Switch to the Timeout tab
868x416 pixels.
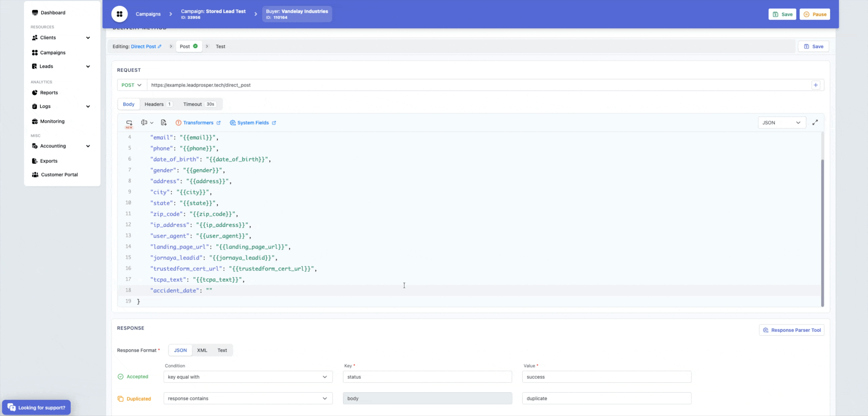point(198,104)
